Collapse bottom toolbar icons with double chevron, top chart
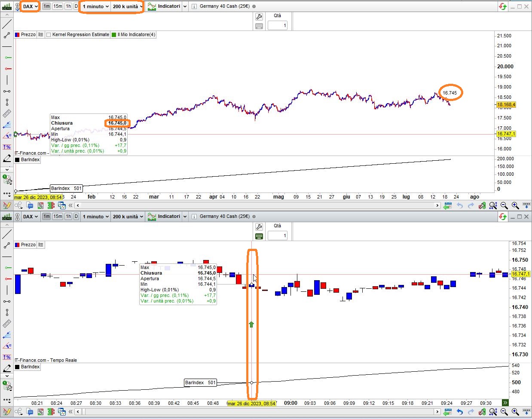The width and height of the screenshot is (532, 419). click(70, 205)
